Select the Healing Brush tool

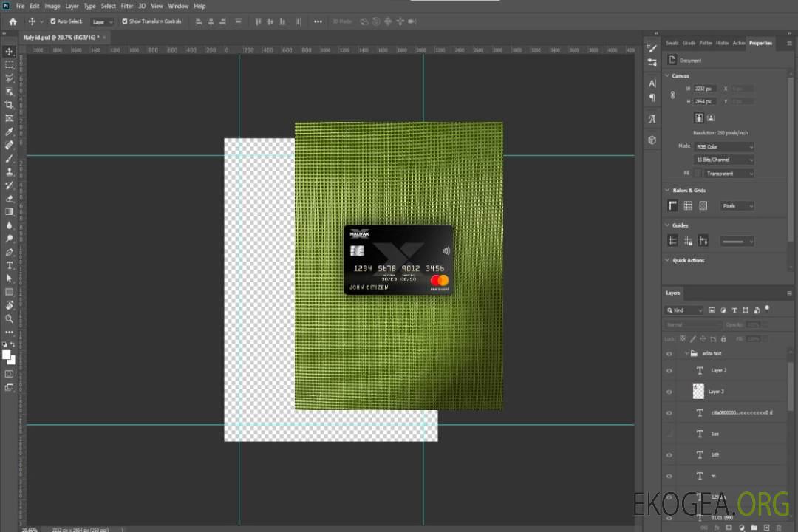(x=9, y=145)
